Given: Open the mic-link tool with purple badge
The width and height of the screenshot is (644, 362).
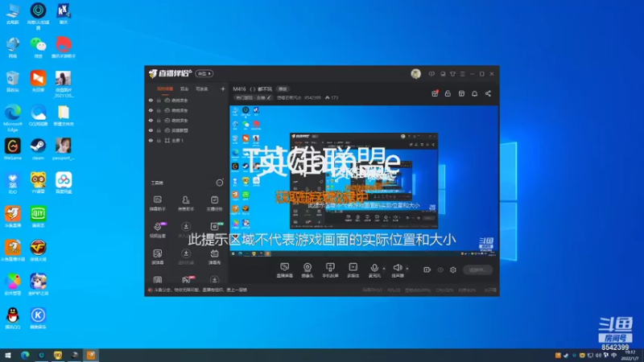Looking at the screenshot, I should [x=158, y=230].
